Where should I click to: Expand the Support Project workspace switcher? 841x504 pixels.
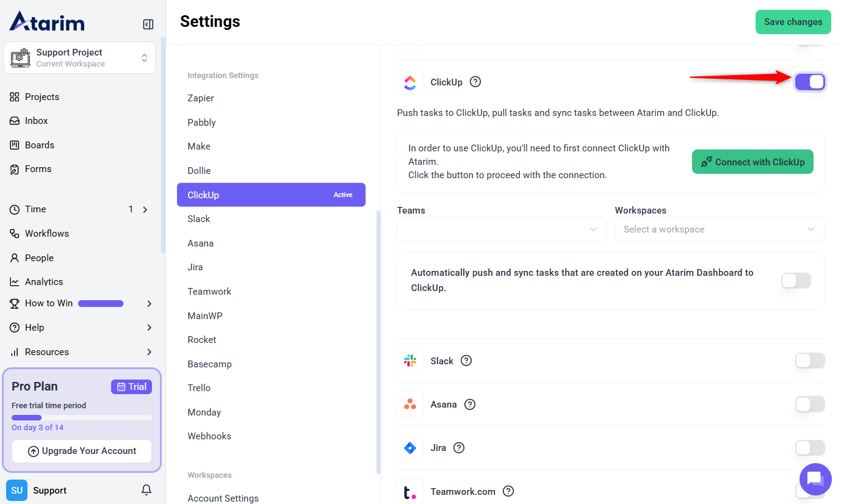(x=80, y=58)
